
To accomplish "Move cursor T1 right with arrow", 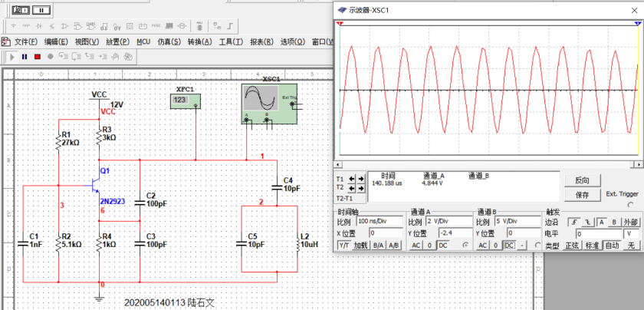I will tap(360, 179).
